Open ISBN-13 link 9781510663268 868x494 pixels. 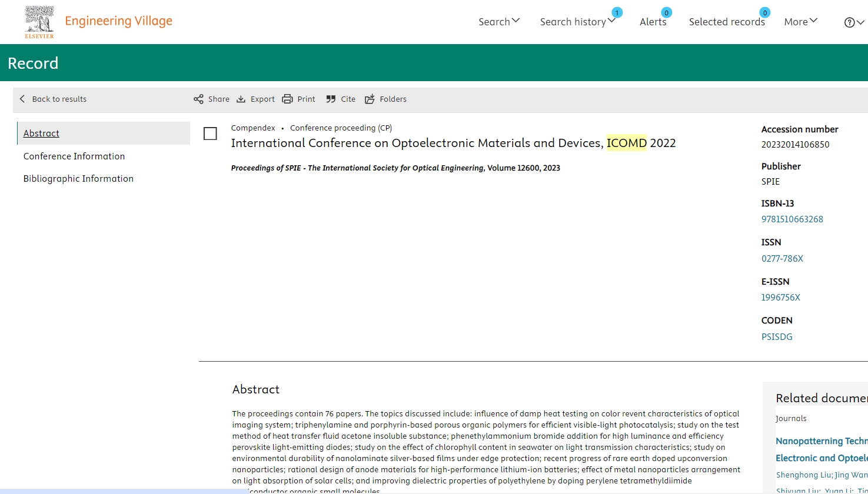792,219
